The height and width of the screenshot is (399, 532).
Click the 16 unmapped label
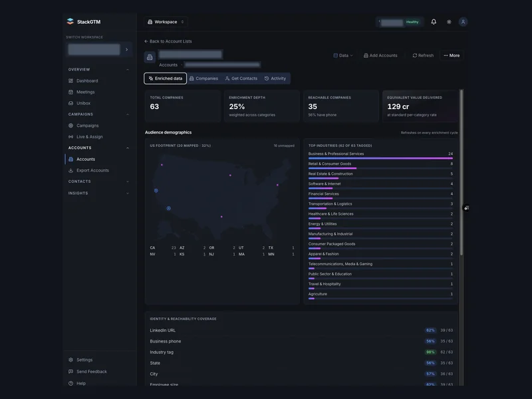284,146
